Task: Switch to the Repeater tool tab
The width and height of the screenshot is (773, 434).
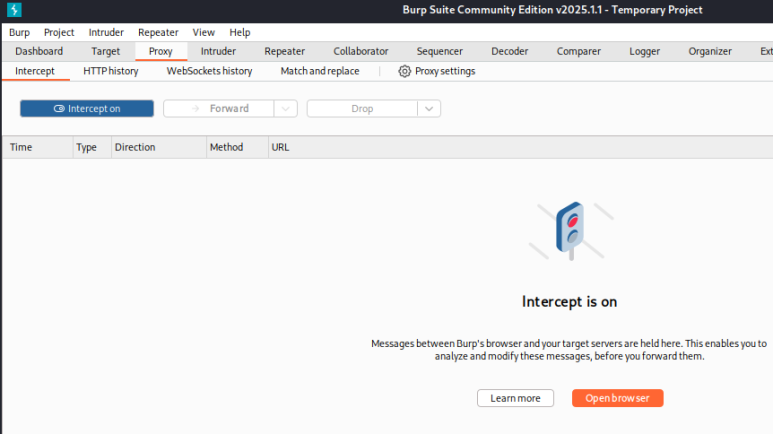Action: [284, 51]
